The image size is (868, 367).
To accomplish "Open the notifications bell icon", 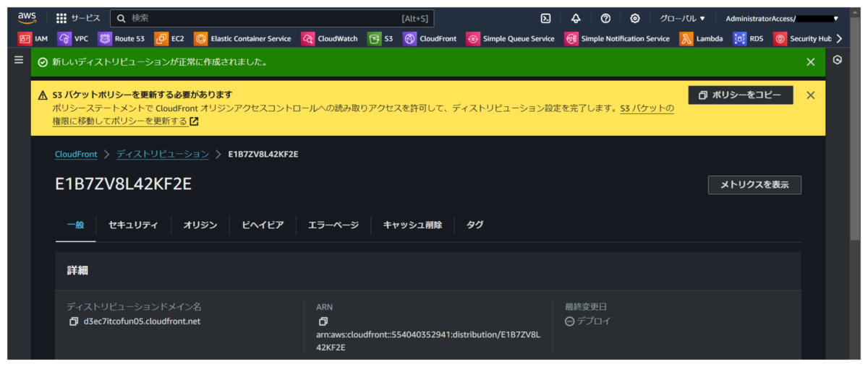I will pos(576,19).
